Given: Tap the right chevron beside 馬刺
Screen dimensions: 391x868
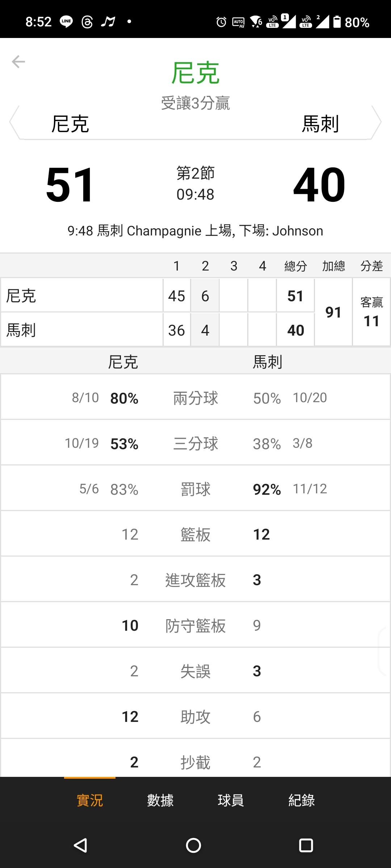Looking at the screenshot, I should pyautogui.click(x=377, y=123).
